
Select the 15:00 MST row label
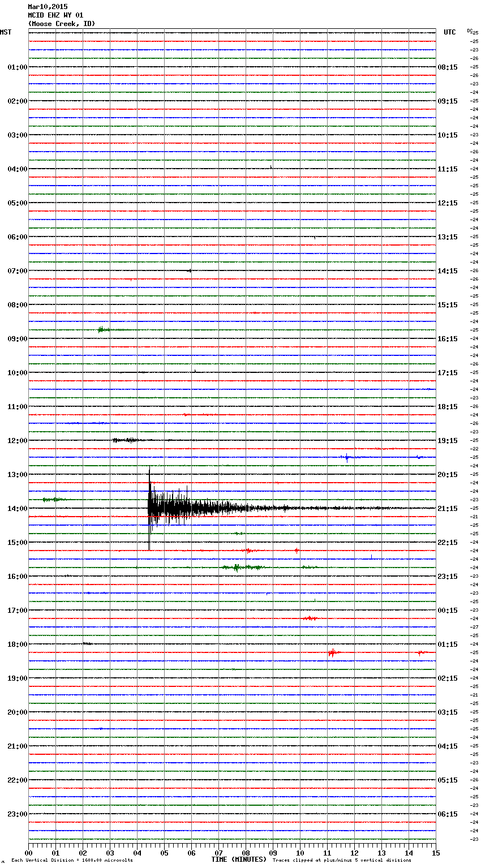17,543
